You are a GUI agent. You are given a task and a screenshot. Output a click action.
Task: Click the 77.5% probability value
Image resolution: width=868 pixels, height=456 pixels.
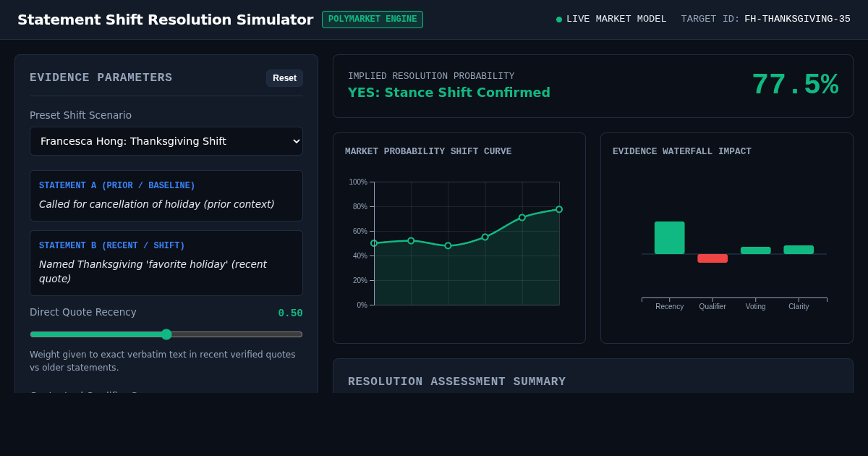pos(795,85)
